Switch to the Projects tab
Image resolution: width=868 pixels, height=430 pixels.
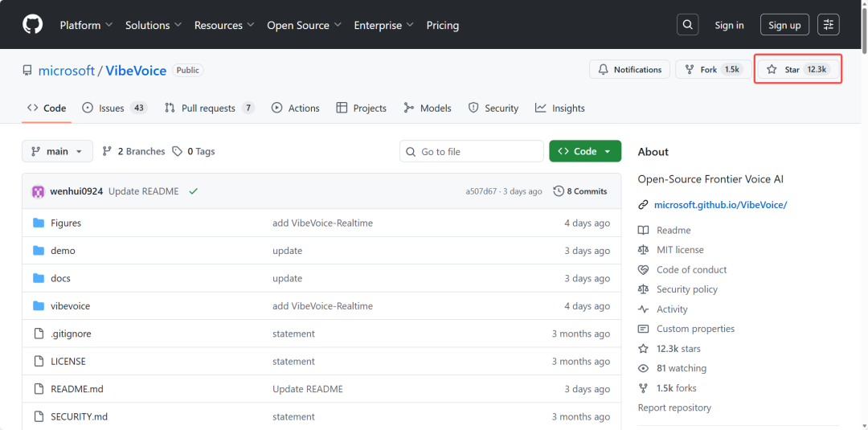tap(362, 109)
